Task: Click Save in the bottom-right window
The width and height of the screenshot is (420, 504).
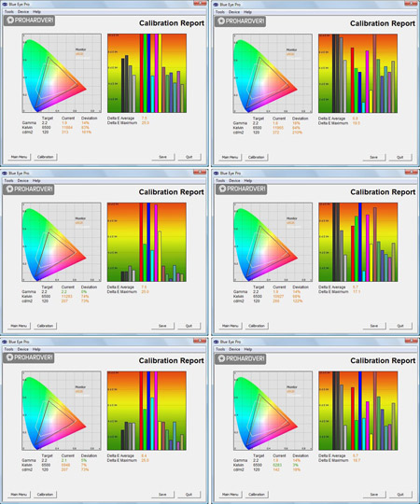Action: click(374, 495)
